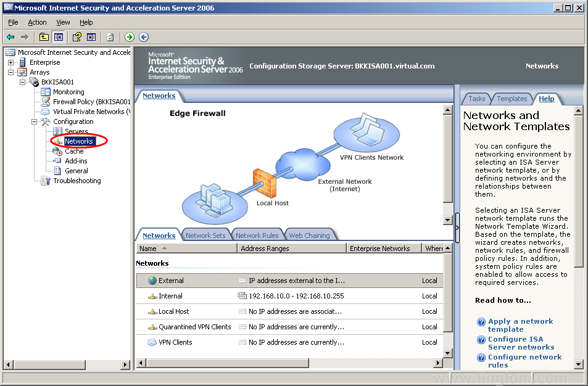The image size is (588, 386).
Task: Select the Configuration tree node
Action: click(73, 121)
